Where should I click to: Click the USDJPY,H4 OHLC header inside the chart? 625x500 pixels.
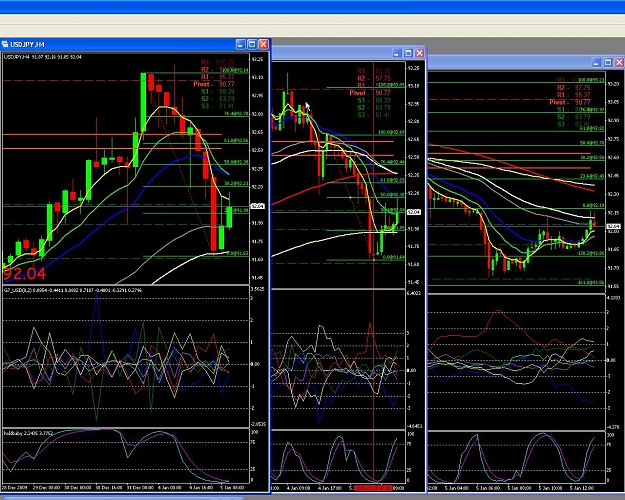point(43,57)
